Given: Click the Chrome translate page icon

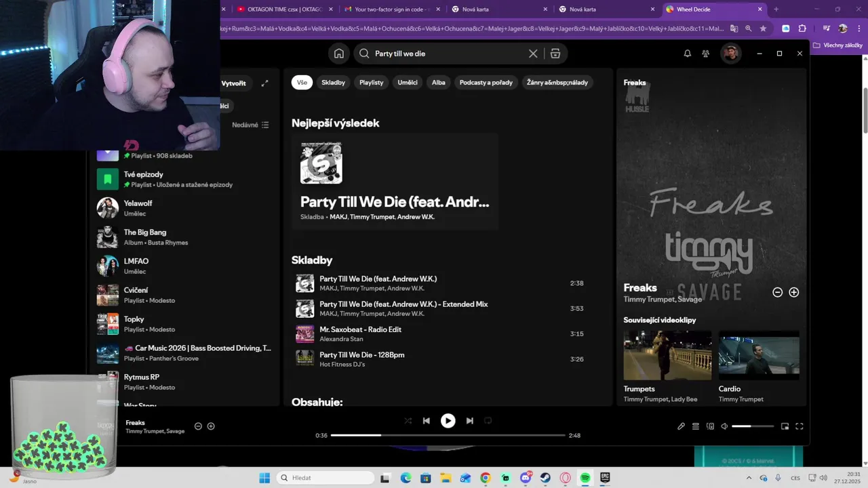Looking at the screenshot, I should tap(733, 28).
